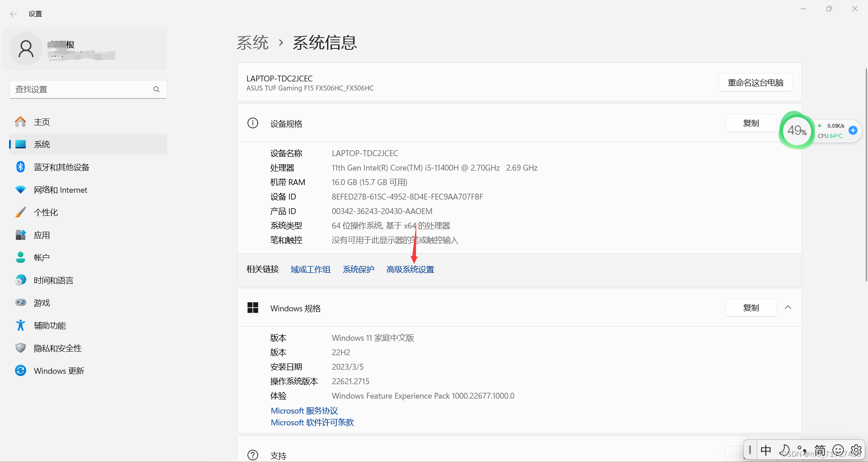Click the 辅助功能 accessibility icon
This screenshot has width=868, height=462.
coord(20,325)
